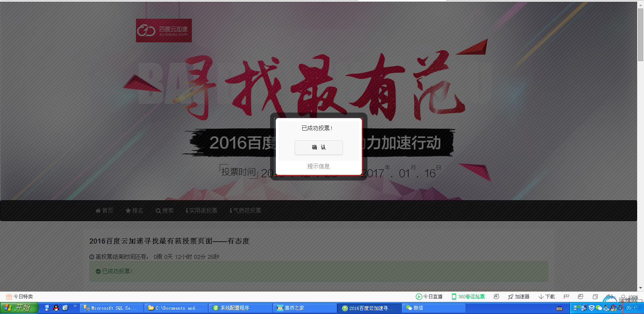Open the 首页 home nav item
Screen dimensions: 644x314
pyautogui.click(x=104, y=211)
